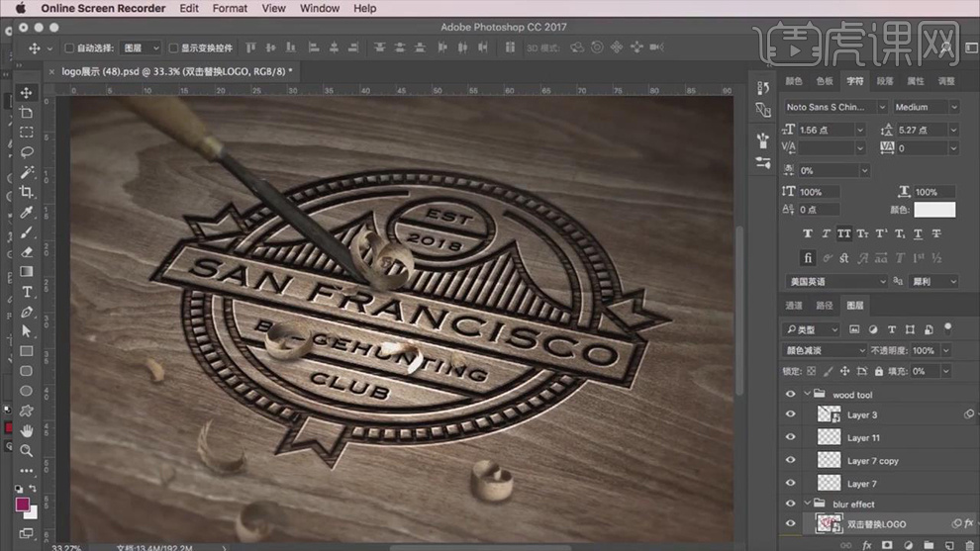Hide Layer 3 visibility
Image resolution: width=980 pixels, height=551 pixels.
[x=790, y=414]
